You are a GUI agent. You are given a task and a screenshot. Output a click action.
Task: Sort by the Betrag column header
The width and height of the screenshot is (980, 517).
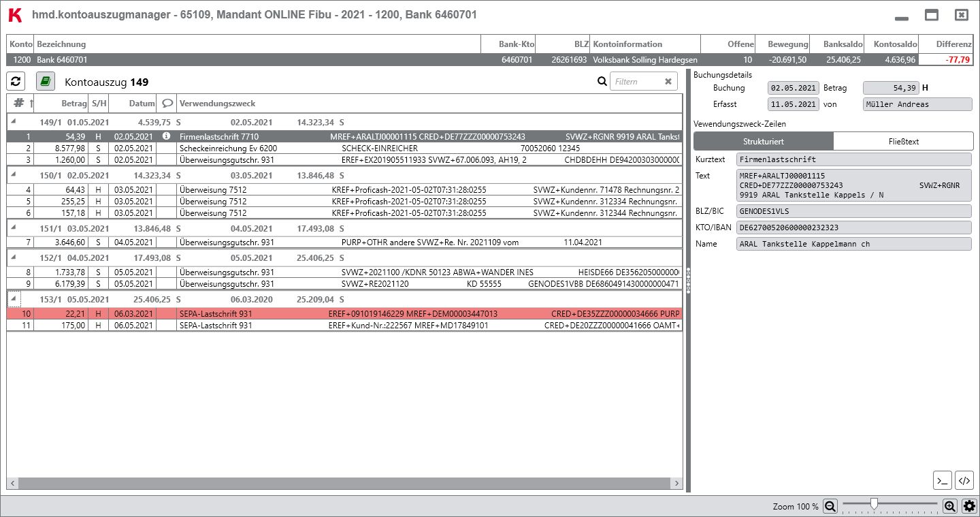[74, 104]
